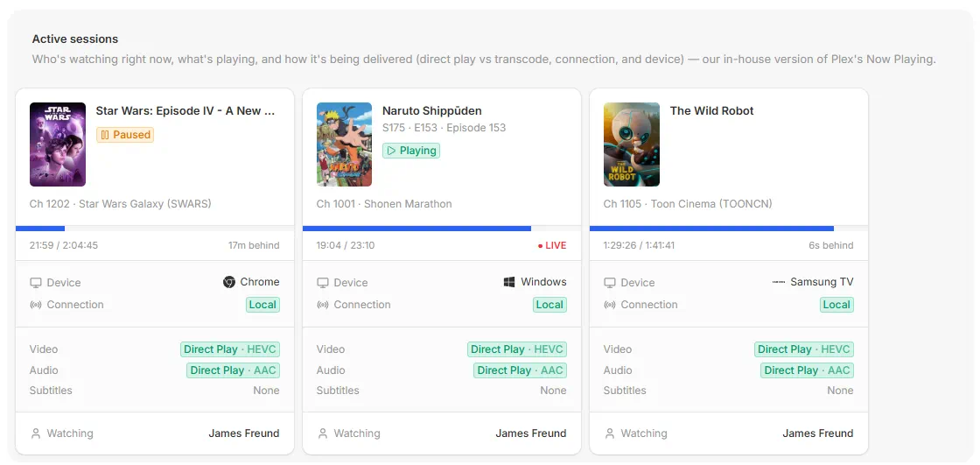Click Subtitles 'None' value in Wild Robot card
Screen dimensions: 980x465
(x=840, y=391)
